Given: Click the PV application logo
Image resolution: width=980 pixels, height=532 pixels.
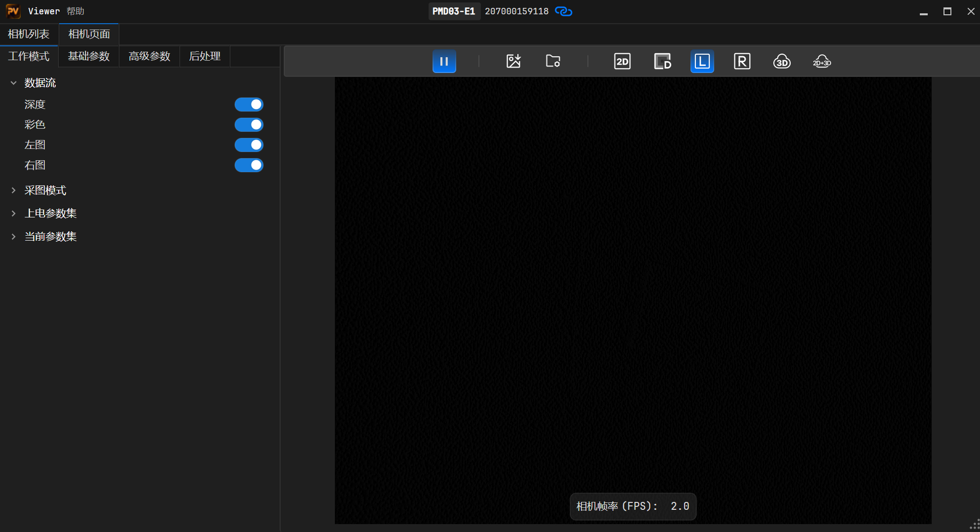Looking at the screenshot, I should click(x=13, y=11).
